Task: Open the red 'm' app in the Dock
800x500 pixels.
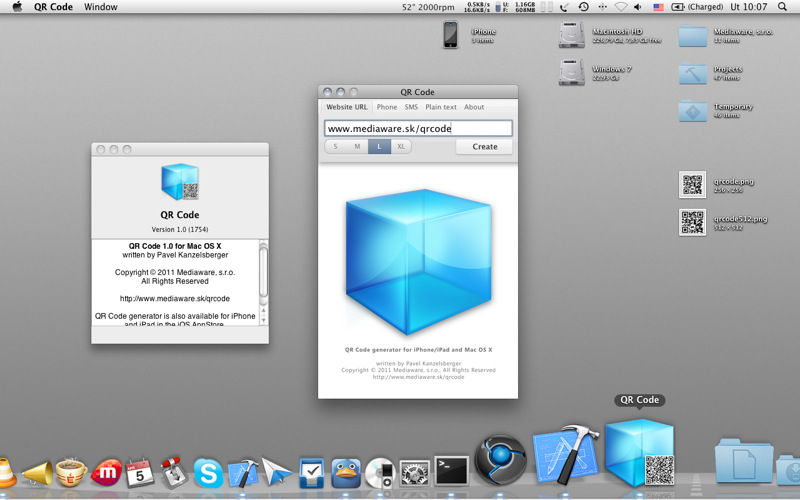Action: (106, 473)
